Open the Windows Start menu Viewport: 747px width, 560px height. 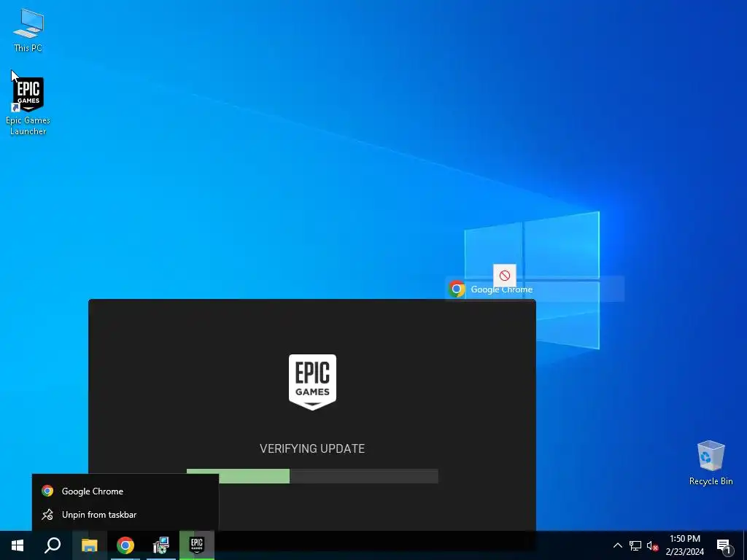(x=18, y=545)
